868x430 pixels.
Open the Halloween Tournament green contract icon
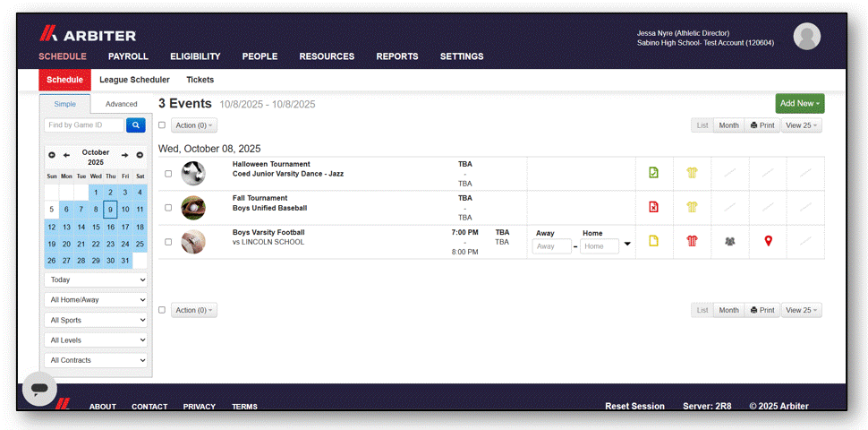pos(654,173)
